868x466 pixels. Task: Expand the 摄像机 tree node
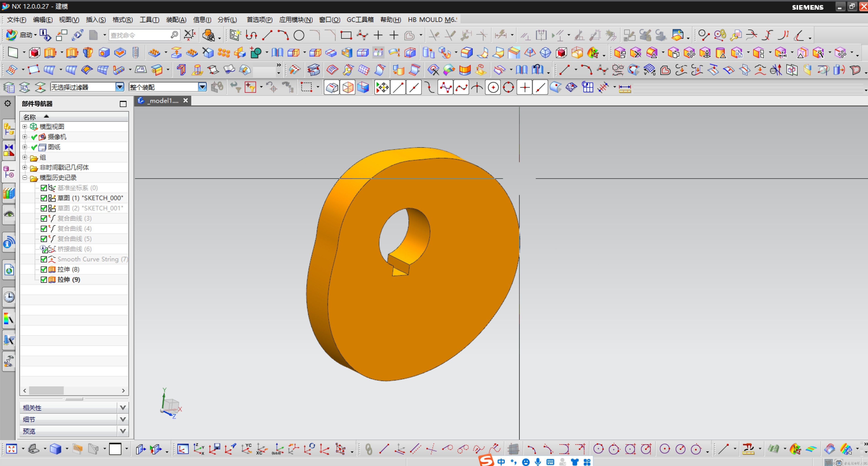point(25,137)
